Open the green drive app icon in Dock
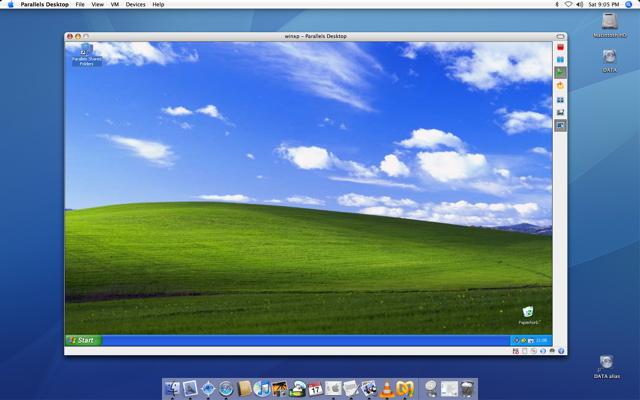Screen dimensions: 640x400 click(298, 389)
